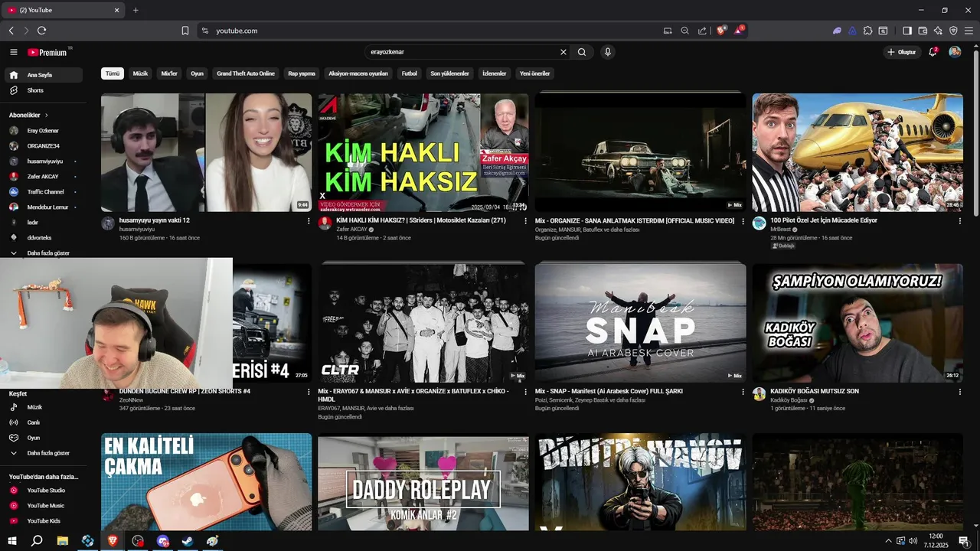Open YouTube Kids in the sidebar

point(44,521)
